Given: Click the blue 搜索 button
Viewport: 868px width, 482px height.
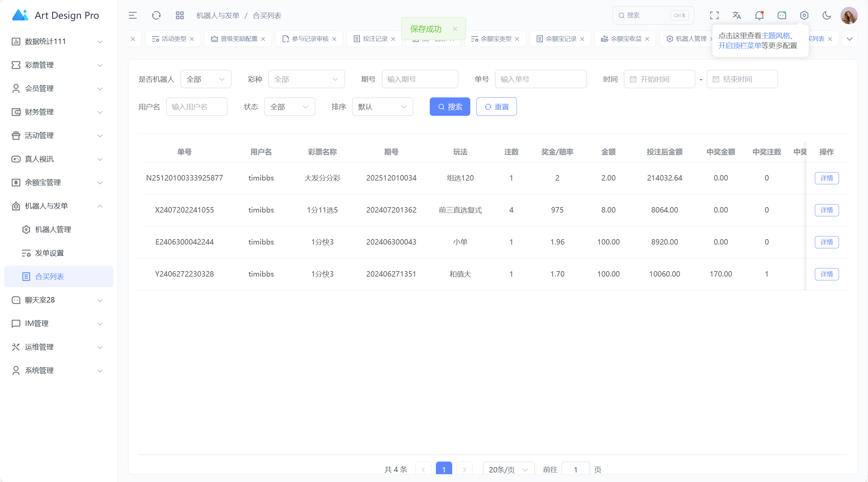Looking at the screenshot, I should [449, 107].
